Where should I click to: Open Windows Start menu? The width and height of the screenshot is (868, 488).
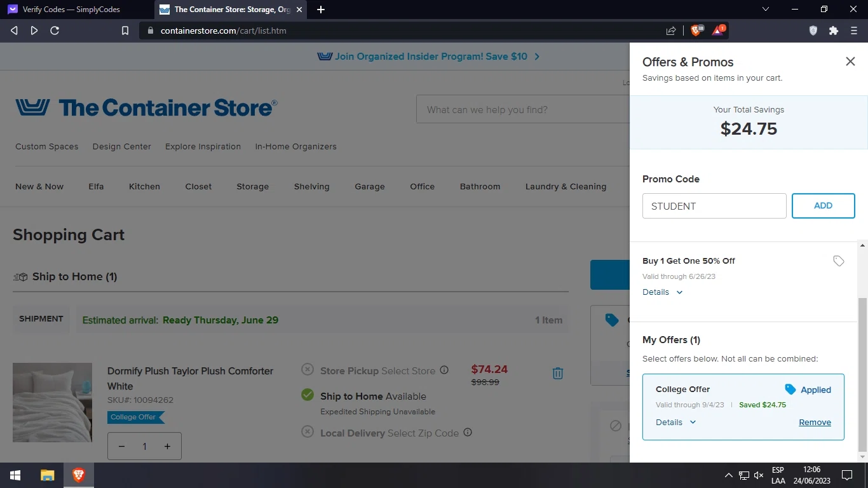point(15,475)
